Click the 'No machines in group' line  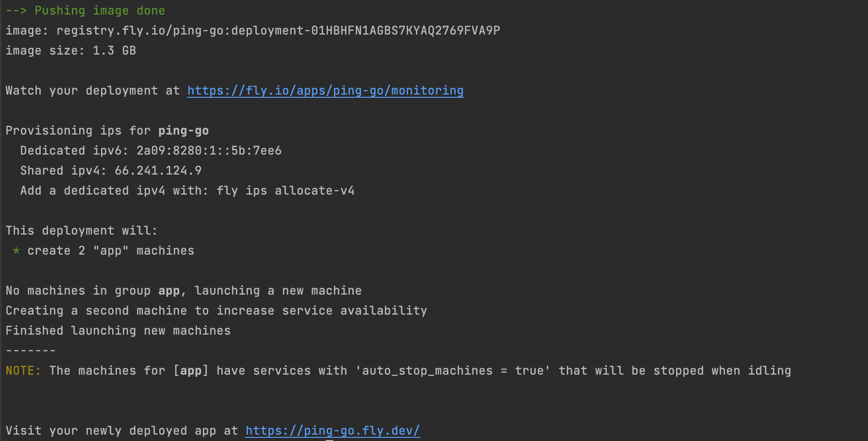pyautogui.click(x=183, y=291)
